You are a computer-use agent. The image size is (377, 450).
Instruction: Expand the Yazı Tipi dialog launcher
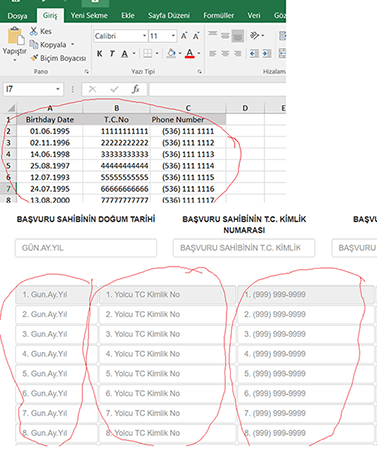tap(199, 71)
